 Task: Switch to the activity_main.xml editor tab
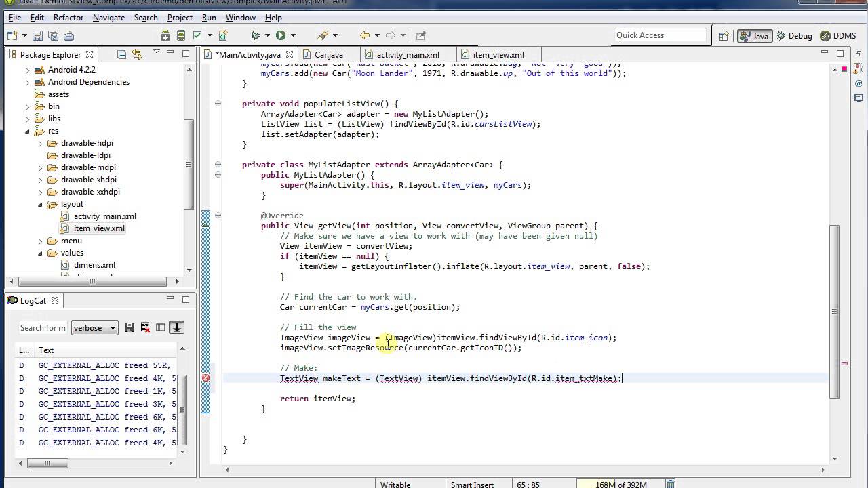pos(408,55)
